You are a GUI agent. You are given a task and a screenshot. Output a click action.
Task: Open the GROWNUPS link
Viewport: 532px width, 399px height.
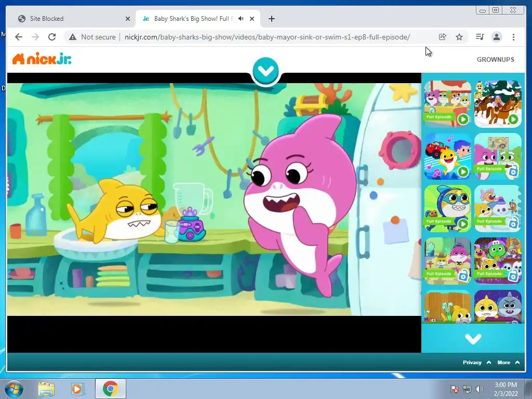pos(495,59)
